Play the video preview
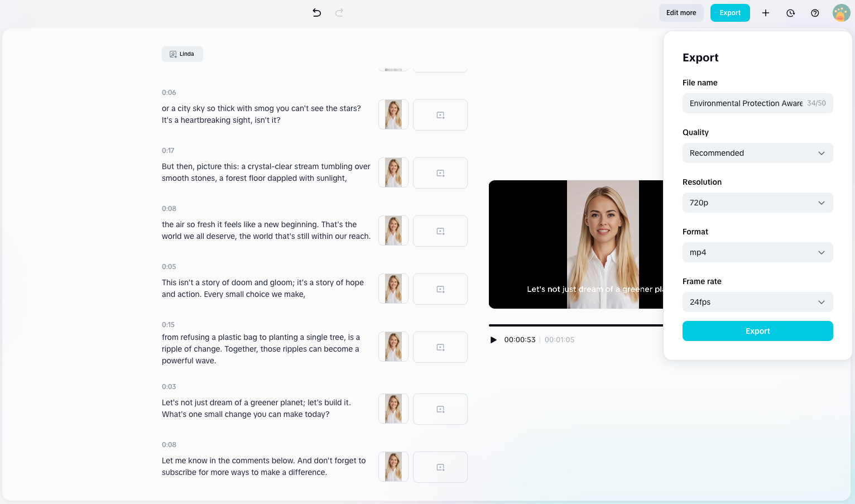 (x=493, y=339)
